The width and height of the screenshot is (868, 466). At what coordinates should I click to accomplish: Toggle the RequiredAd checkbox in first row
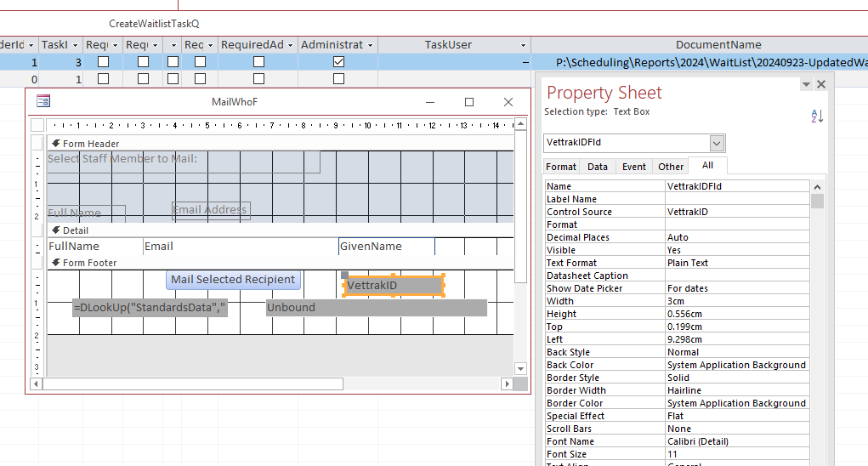[258, 62]
